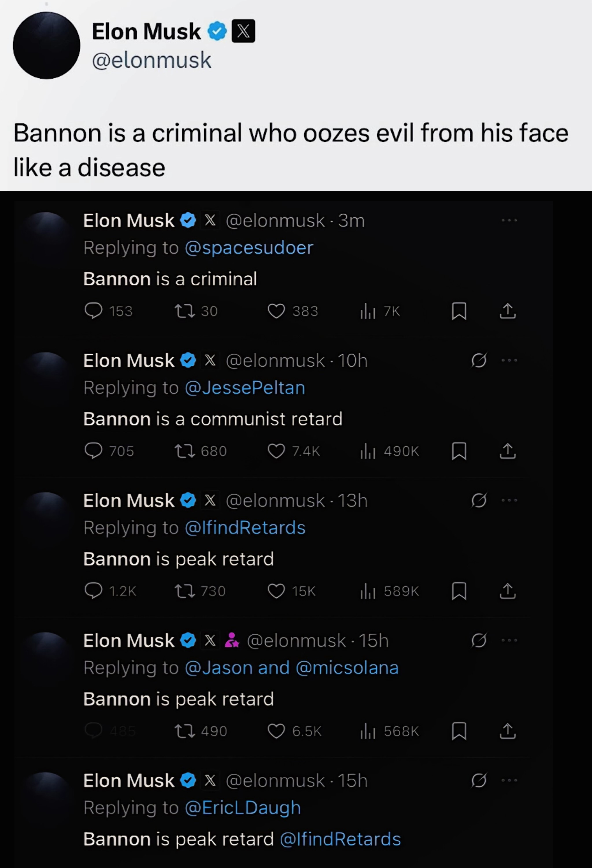Bookmark the 3m tweet replying to @spacesudoer
The image size is (592, 868).
pos(459,311)
